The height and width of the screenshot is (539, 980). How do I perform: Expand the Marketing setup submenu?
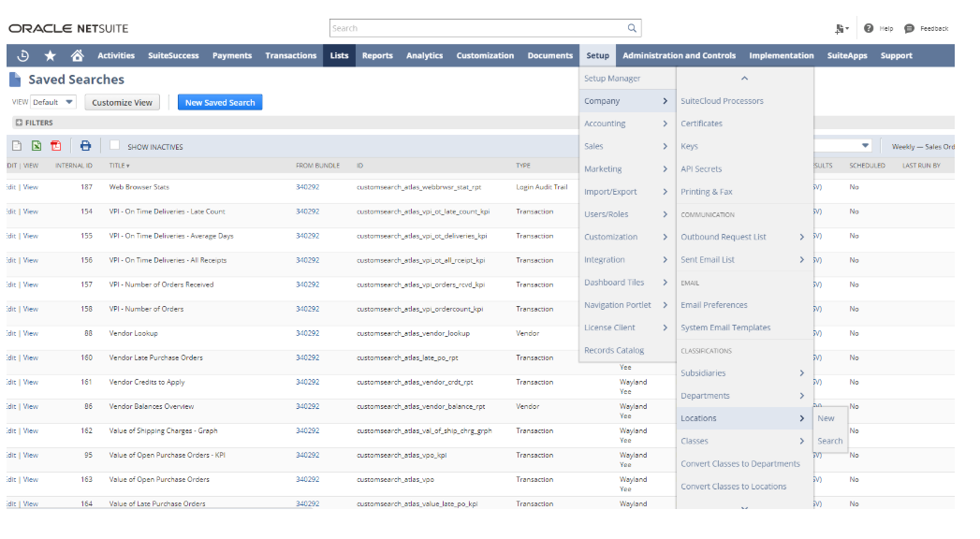[627, 168]
